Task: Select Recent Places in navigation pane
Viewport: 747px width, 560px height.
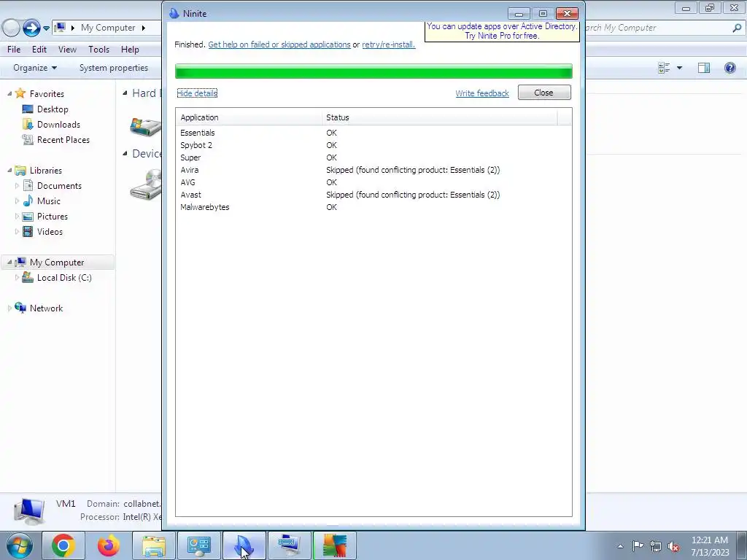Action: pyautogui.click(x=63, y=139)
